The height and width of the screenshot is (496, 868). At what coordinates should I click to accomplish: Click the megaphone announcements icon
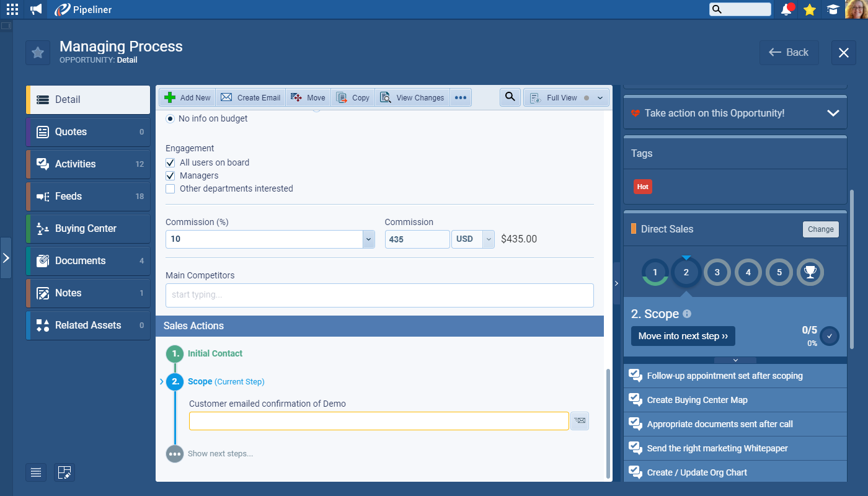[x=36, y=9]
